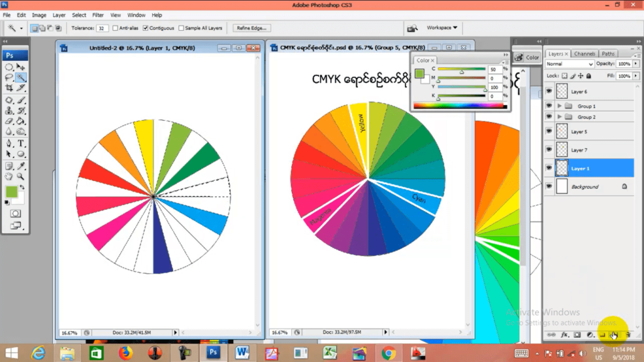Switch to the Channels tab
Viewport: 644px width, 362px height.
[584, 54]
